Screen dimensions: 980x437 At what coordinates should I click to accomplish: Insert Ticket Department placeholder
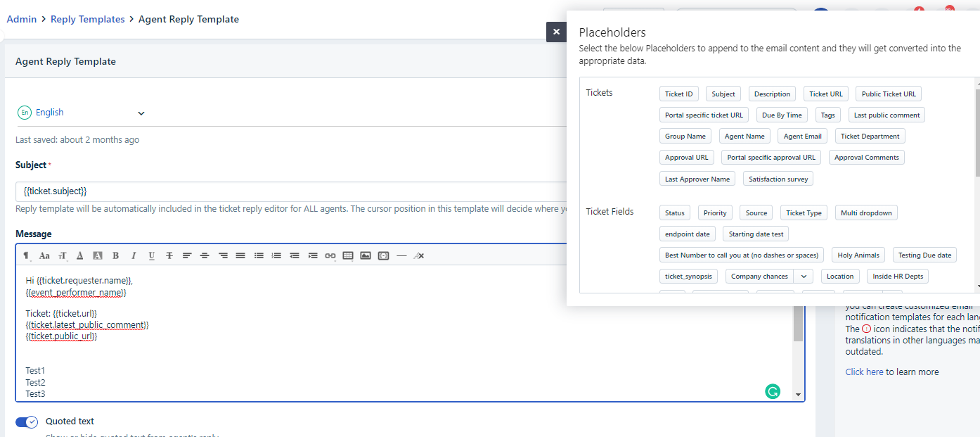pyautogui.click(x=870, y=137)
